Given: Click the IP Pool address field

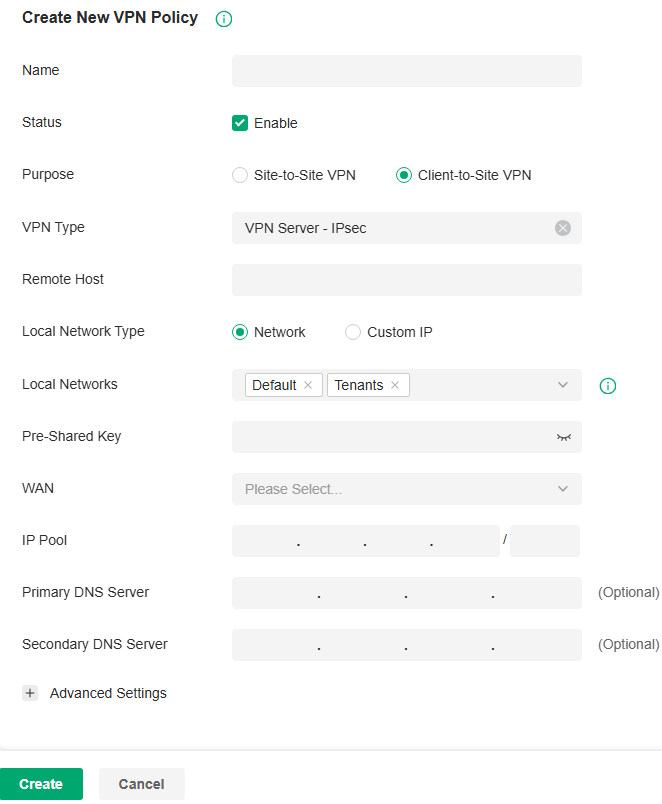Looking at the screenshot, I should (365, 540).
